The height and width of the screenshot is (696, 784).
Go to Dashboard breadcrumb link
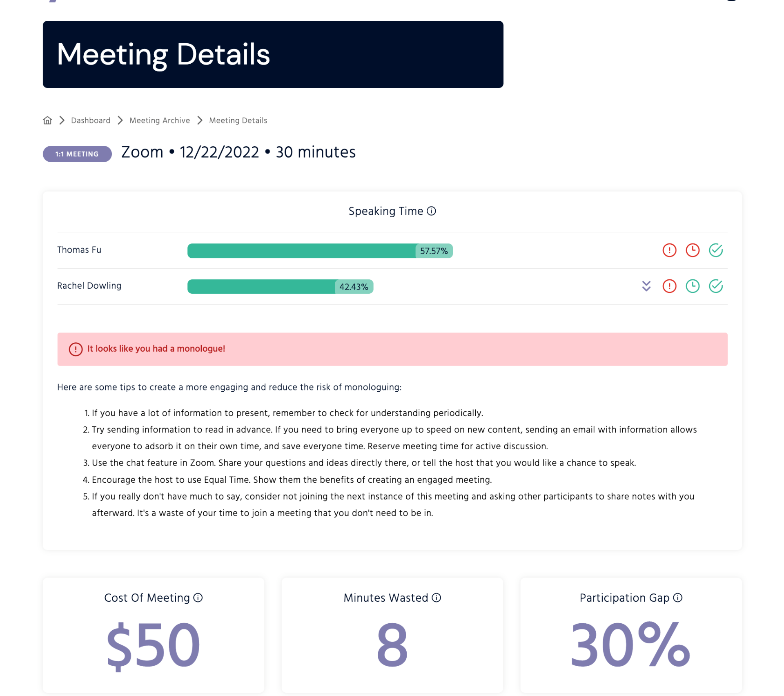91,120
